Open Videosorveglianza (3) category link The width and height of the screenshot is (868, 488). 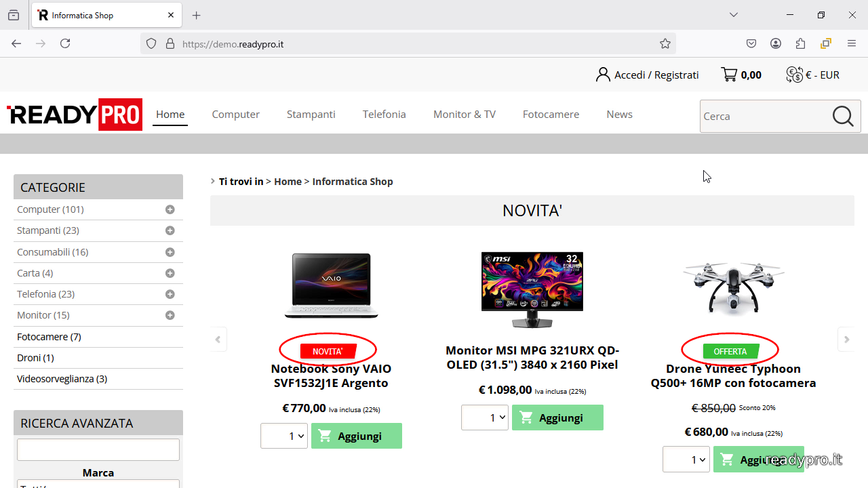pyautogui.click(x=62, y=379)
